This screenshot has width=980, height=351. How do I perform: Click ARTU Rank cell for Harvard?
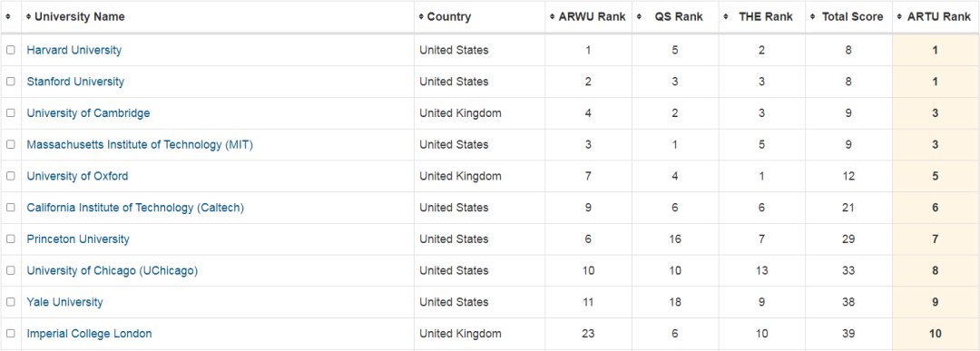936,51
